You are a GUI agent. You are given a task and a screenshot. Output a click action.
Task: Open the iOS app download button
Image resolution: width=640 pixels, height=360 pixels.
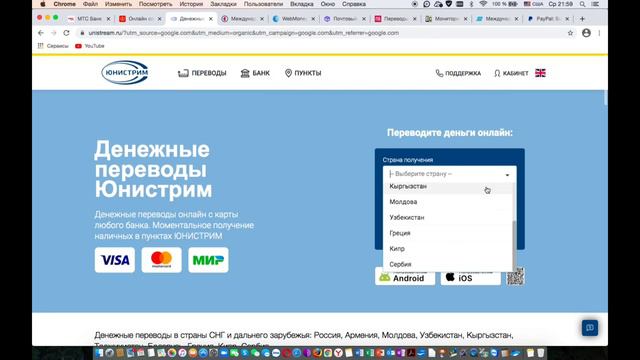tap(471, 278)
